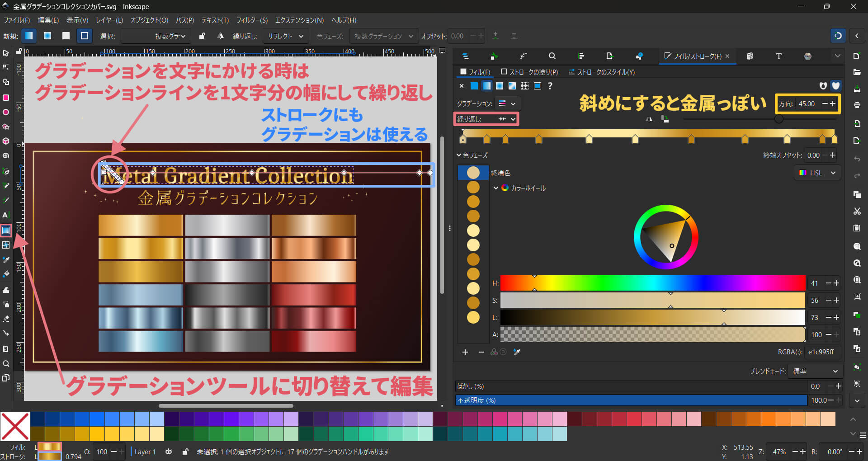The height and width of the screenshot is (461, 868).
Task: Select the Pencil tool
Action: (6, 185)
